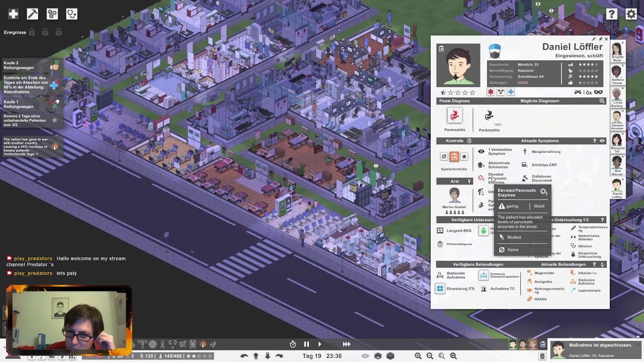
Task: Click the trash icon in bottom bar
Action: [x=542, y=356]
